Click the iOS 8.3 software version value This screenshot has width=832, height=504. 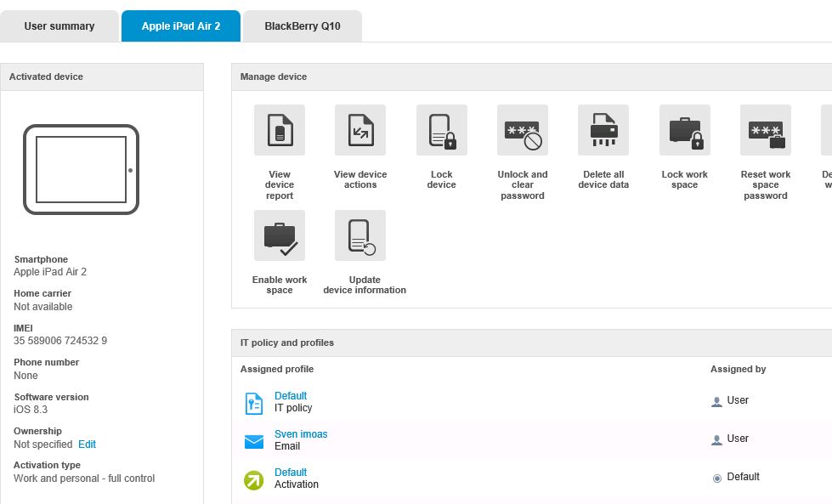[31, 410]
